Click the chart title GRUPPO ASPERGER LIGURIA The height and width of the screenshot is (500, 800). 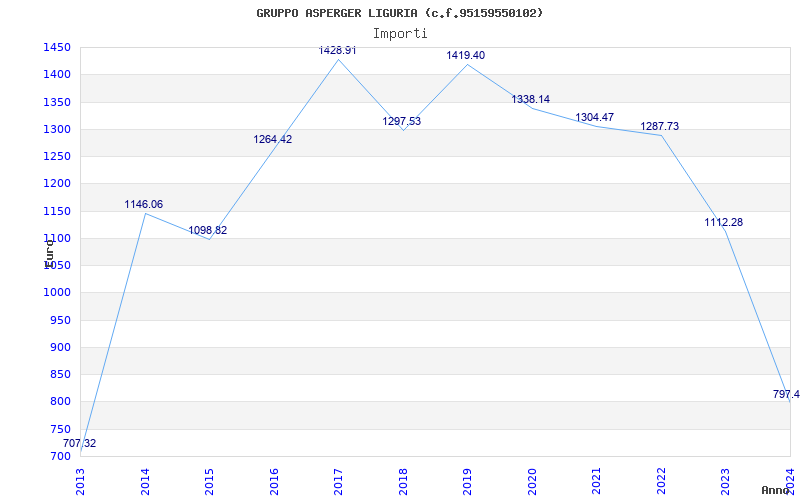point(400,13)
